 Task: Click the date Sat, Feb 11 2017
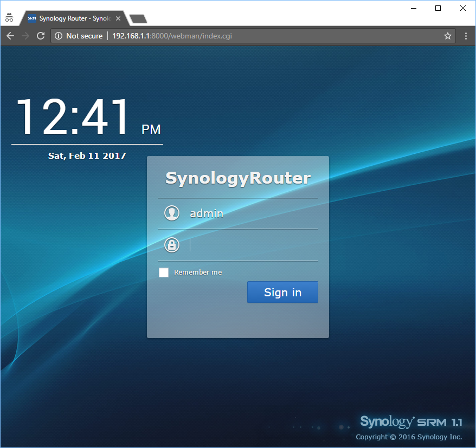point(87,155)
